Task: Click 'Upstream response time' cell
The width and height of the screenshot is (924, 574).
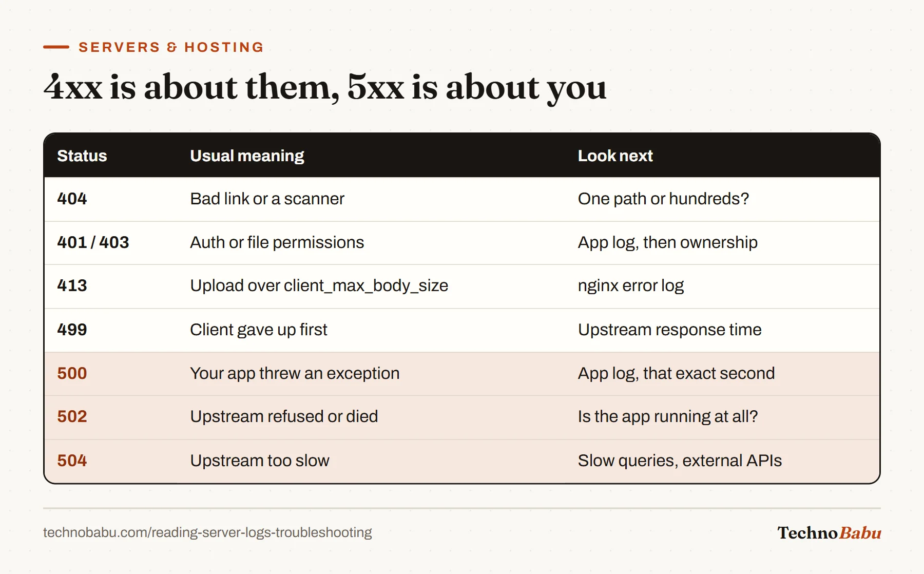Action: tap(669, 330)
